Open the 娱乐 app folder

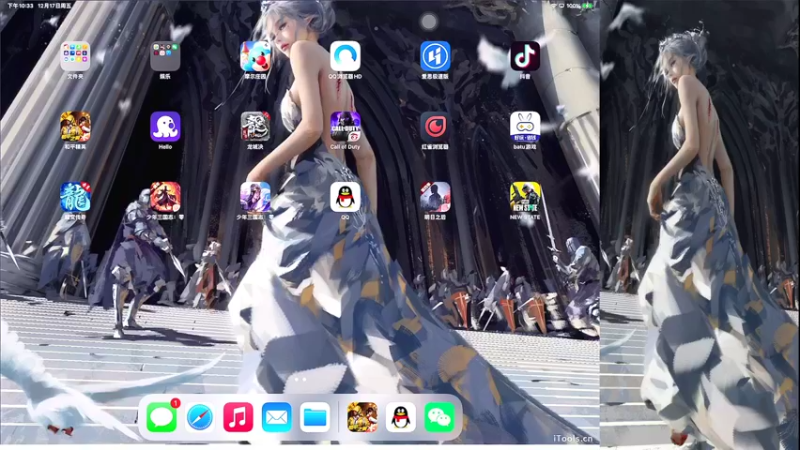[x=165, y=56]
